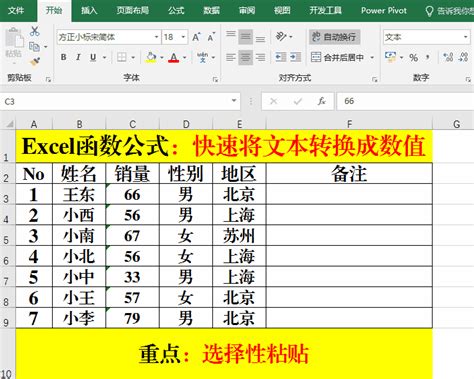
Task: Open the font name dropdown
Action: [156, 37]
